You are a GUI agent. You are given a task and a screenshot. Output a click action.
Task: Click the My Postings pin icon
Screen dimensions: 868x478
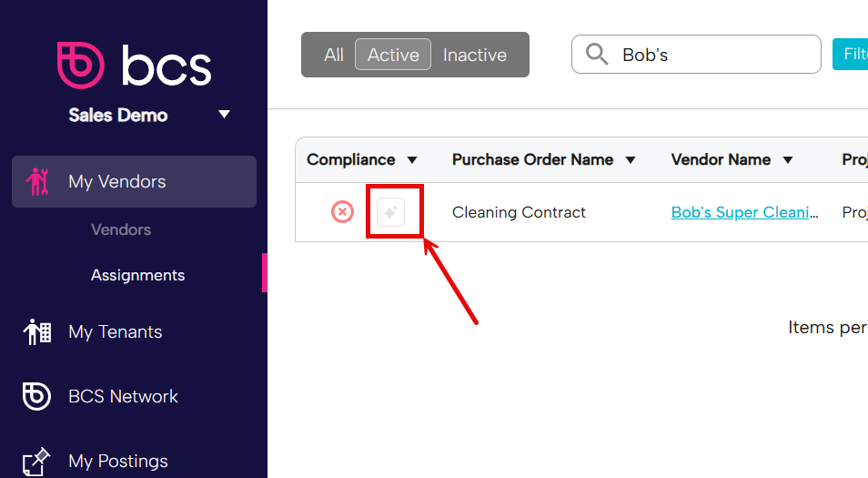click(36, 462)
